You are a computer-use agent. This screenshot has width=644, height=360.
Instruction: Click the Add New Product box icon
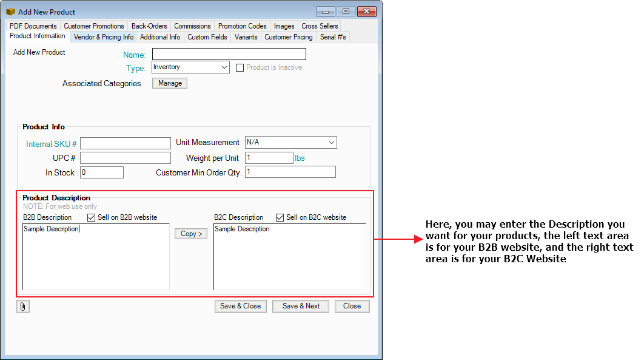click(10, 12)
